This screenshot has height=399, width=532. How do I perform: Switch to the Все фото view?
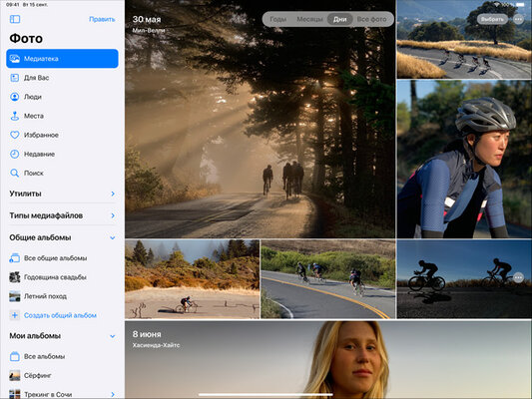click(x=372, y=19)
